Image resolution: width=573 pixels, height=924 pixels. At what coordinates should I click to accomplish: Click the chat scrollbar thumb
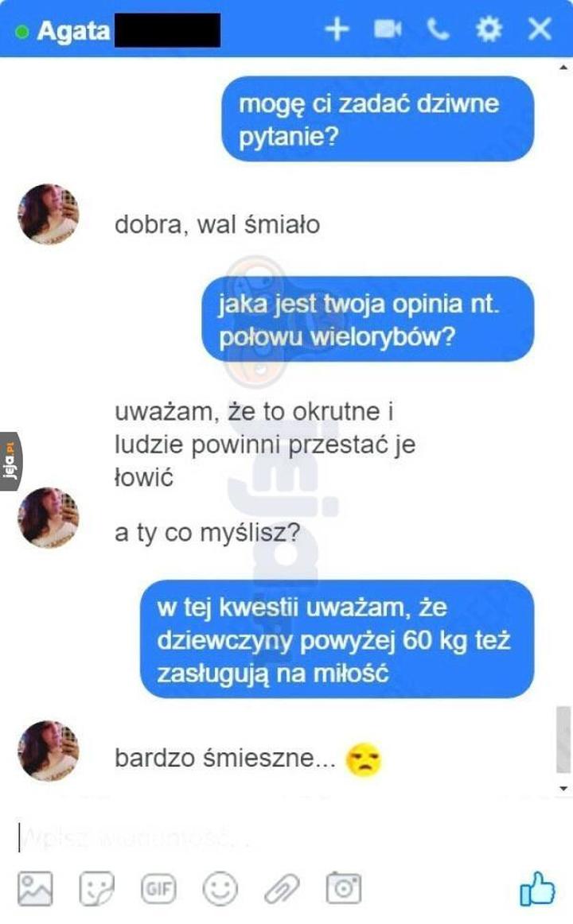click(563, 739)
